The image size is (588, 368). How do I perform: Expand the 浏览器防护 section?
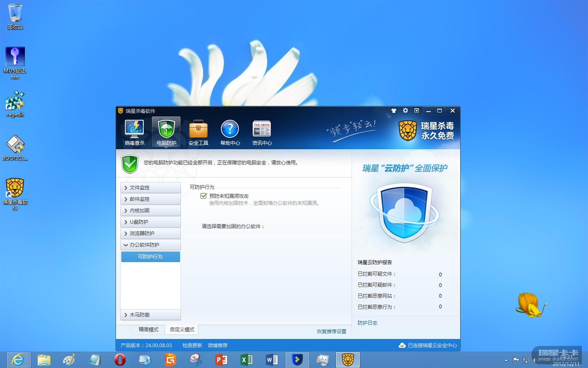[x=151, y=233]
